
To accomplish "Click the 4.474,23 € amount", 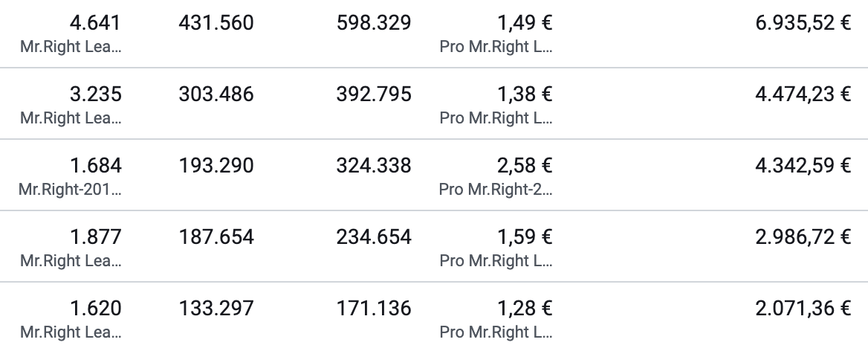I will pos(803,94).
